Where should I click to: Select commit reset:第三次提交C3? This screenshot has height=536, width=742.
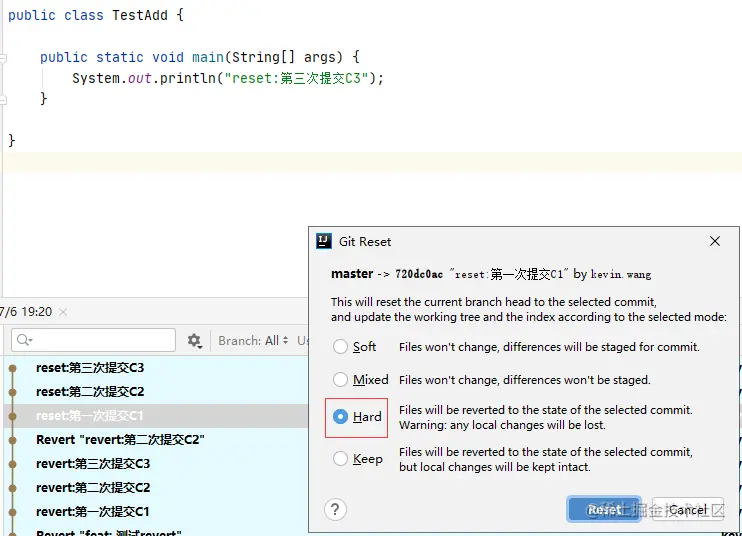coord(156,368)
